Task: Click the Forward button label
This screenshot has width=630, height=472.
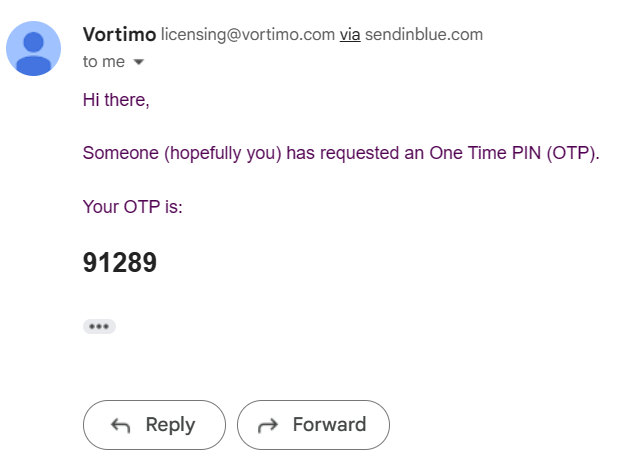Action: click(x=329, y=424)
